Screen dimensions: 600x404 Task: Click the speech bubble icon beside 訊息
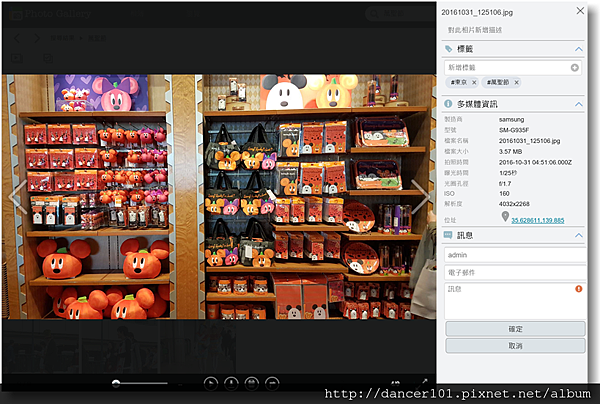tap(448, 235)
